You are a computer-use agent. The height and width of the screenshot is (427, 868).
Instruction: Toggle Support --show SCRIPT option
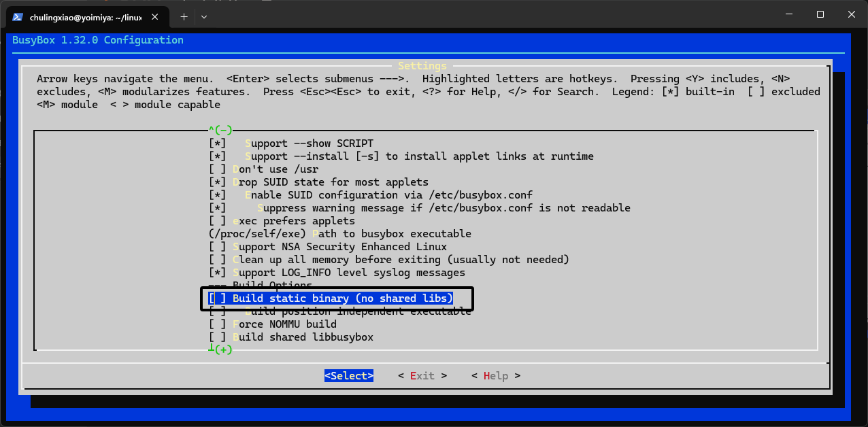click(x=291, y=143)
